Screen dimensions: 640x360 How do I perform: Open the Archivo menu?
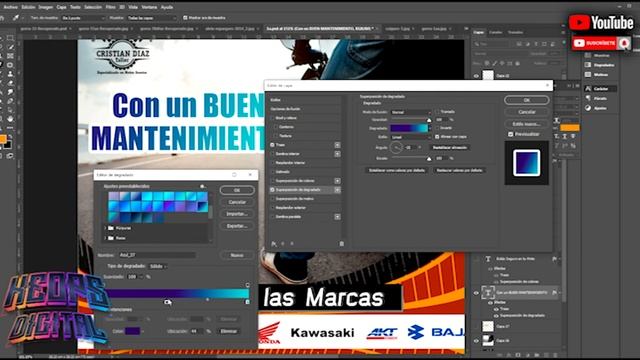pos(11,7)
